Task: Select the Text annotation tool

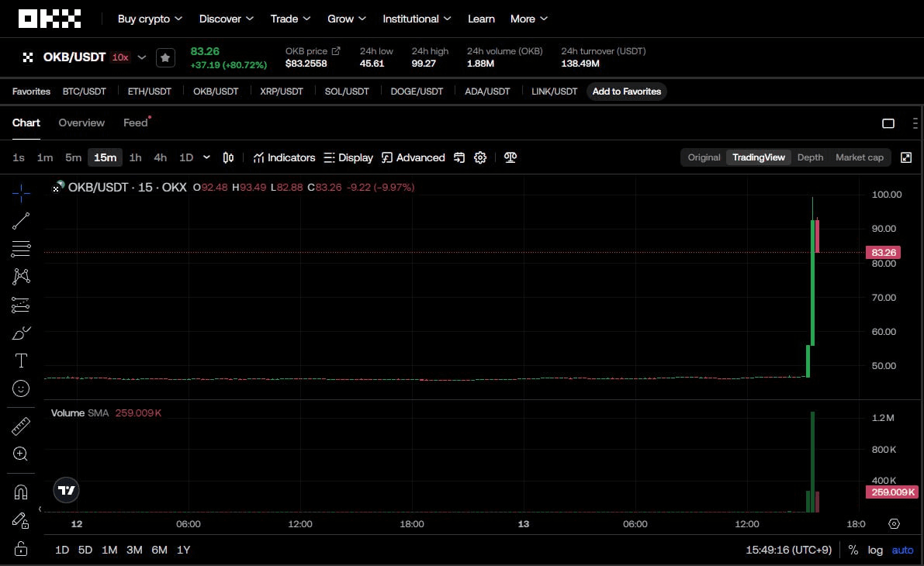Action: [21, 361]
